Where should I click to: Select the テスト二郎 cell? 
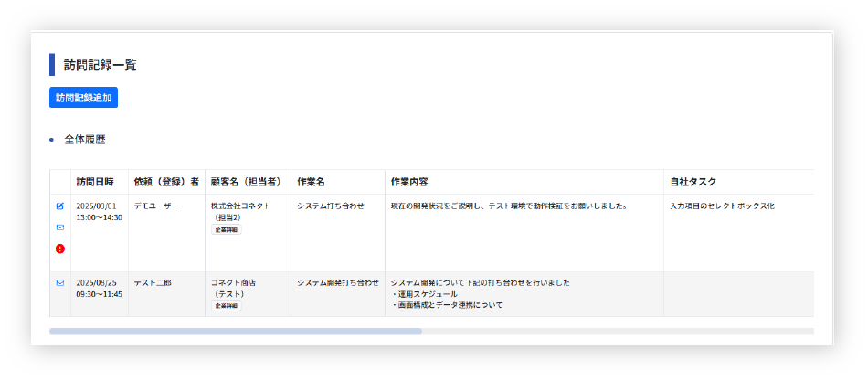pos(153,283)
